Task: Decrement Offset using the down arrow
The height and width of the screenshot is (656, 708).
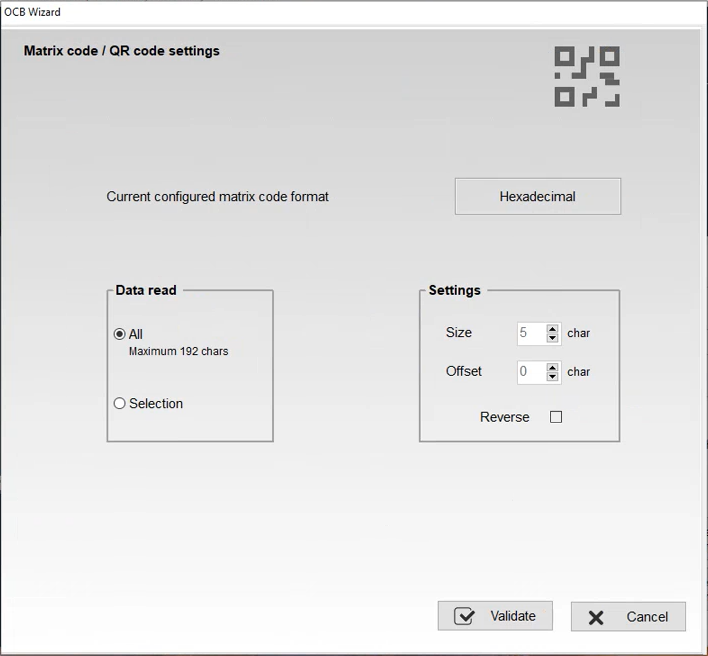Action: pyautogui.click(x=553, y=378)
